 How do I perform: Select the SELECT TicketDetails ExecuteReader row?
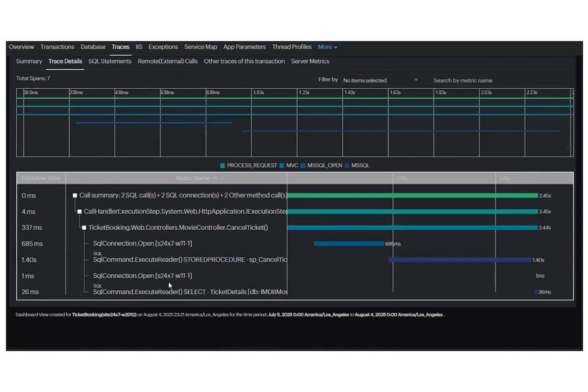click(295, 292)
